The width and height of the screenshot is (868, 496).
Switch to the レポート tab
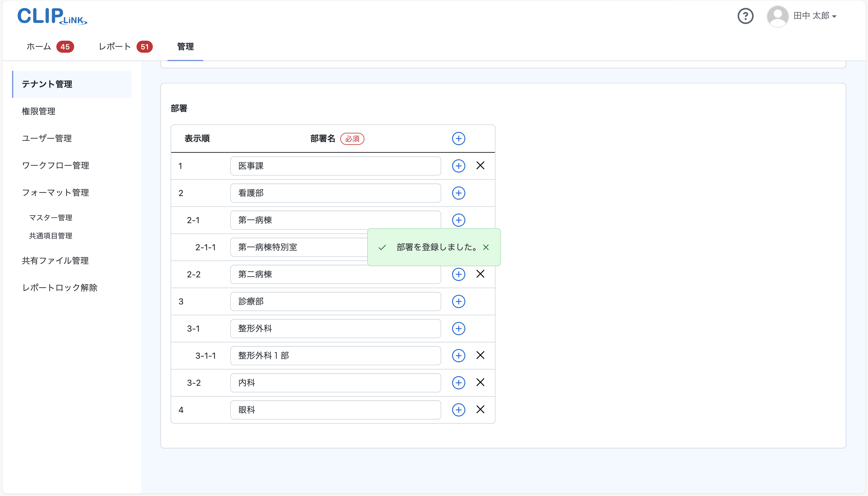(x=115, y=47)
